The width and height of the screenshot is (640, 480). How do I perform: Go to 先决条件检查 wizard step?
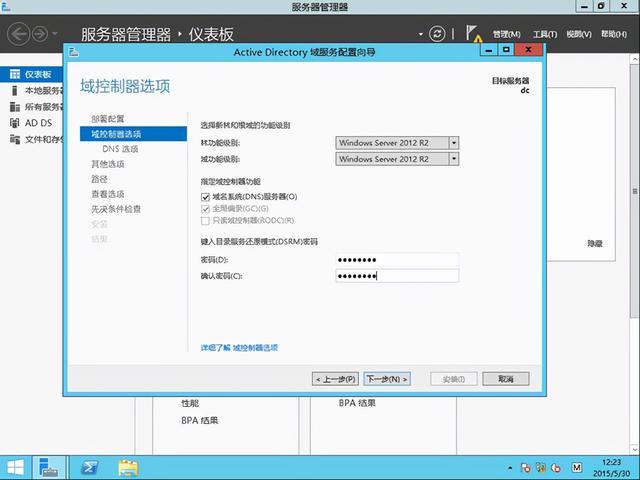116,209
